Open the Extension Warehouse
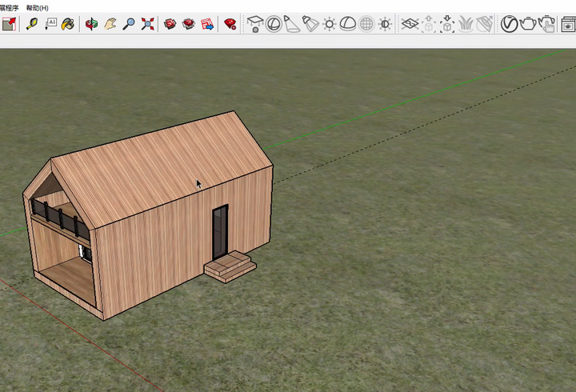 coord(189,24)
